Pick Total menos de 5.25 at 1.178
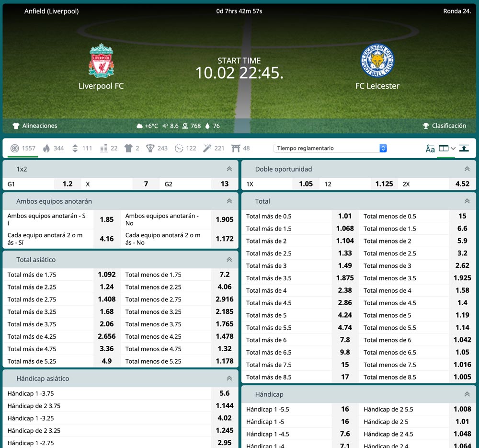This screenshot has width=479, height=448. pos(225,361)
